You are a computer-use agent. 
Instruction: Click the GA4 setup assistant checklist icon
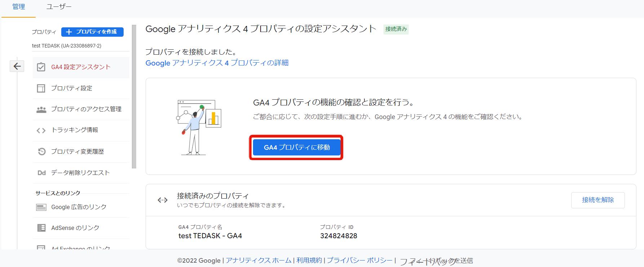point(41,67)
